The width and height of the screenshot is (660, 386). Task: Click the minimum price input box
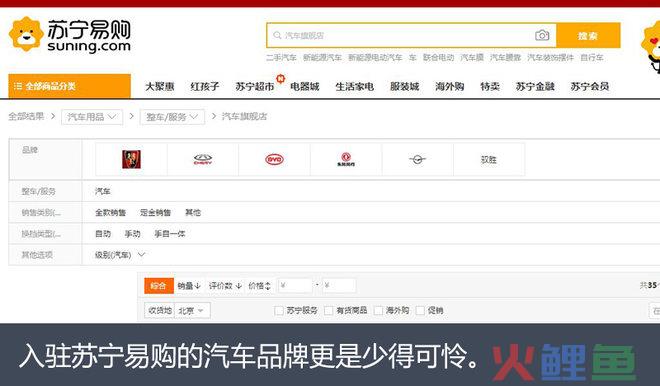click(x=295, y=286)
